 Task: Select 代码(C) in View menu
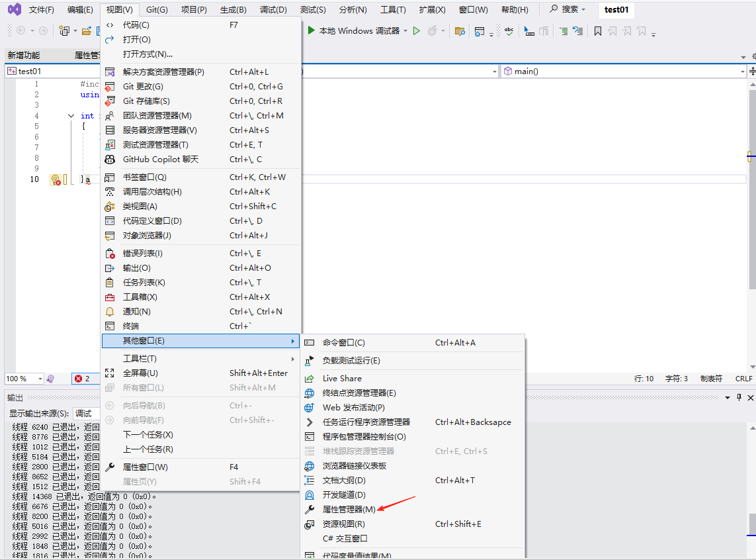tap(200, 24)
